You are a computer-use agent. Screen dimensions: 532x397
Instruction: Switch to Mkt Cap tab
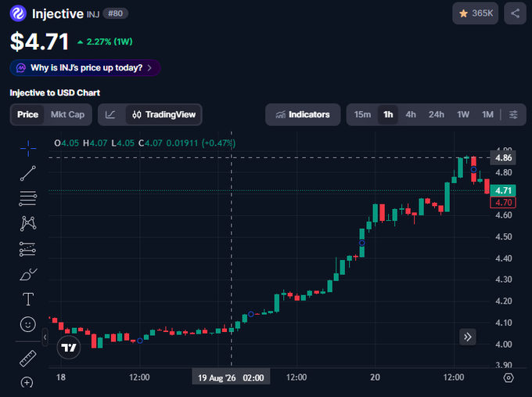[x=67, y=114]
